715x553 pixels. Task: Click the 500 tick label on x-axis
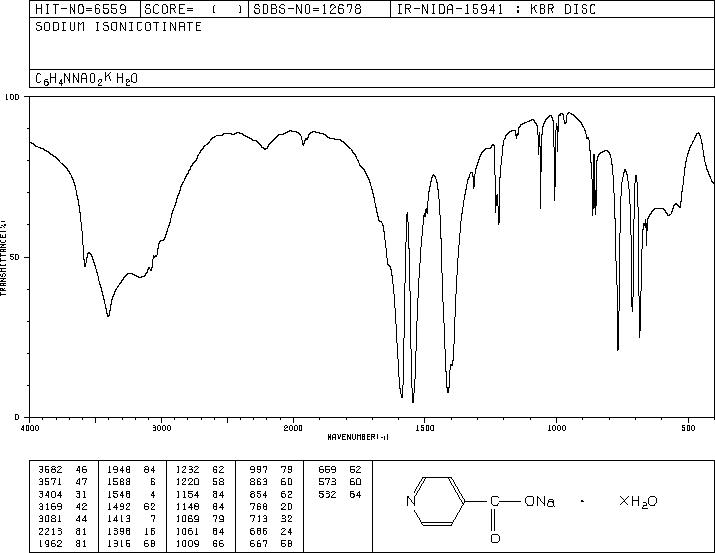point(688,428)
